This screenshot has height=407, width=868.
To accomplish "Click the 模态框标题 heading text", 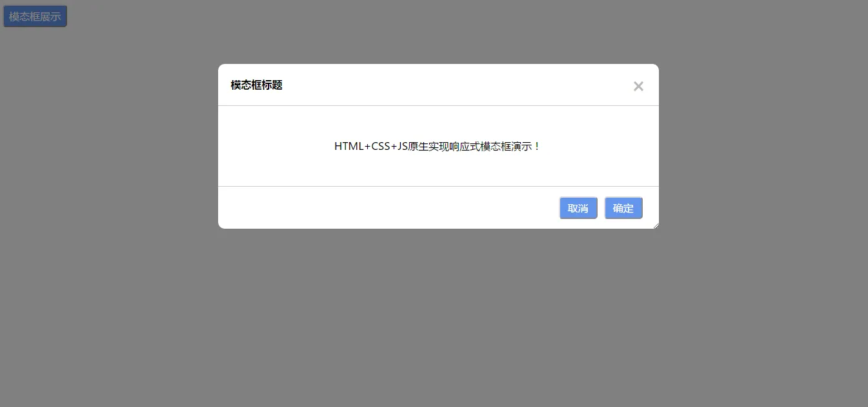I will (x=257, y=85).
